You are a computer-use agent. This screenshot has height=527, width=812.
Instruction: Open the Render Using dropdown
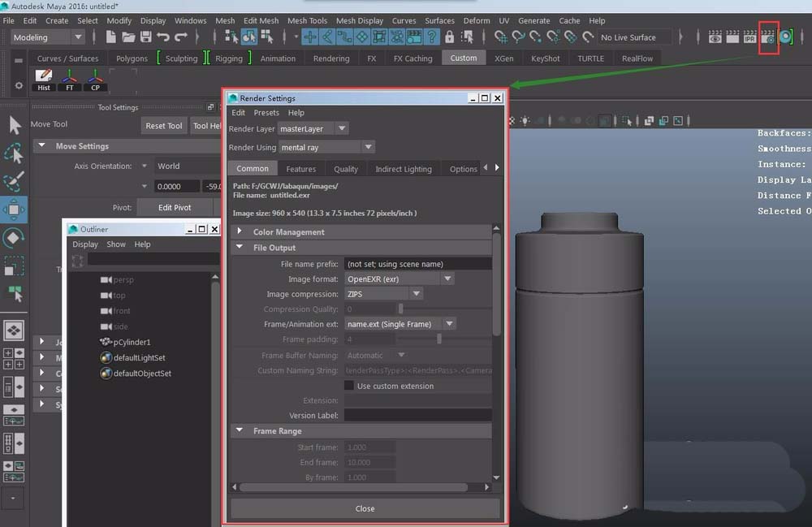[326, 147]
